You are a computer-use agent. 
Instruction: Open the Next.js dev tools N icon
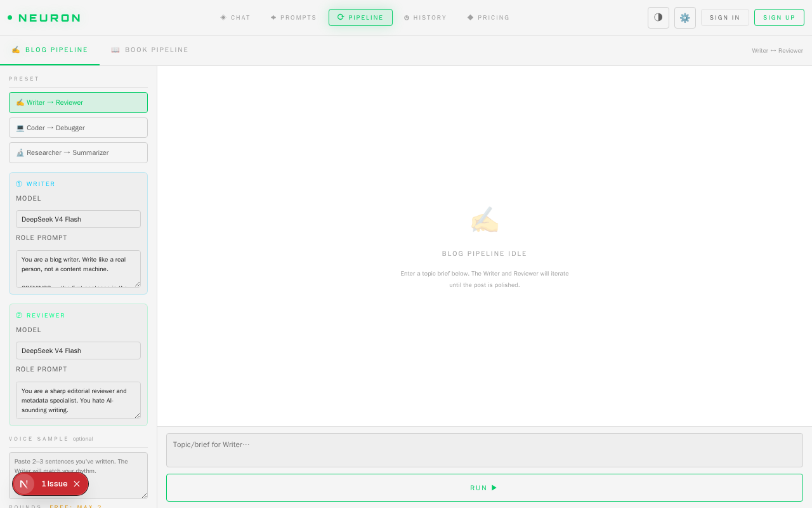pos(24,484)
